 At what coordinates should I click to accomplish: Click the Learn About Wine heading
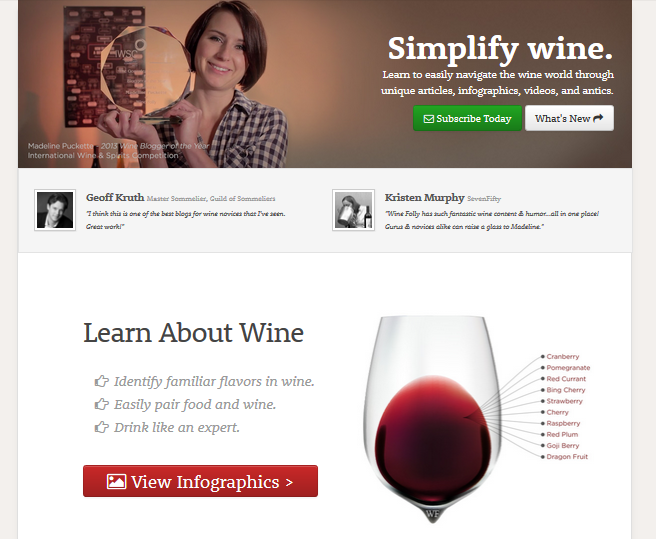pos(194,333)
